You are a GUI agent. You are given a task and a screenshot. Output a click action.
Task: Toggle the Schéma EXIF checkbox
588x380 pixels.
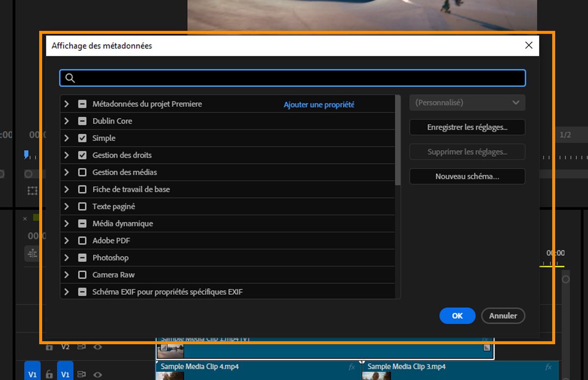(x=82, y=292)
